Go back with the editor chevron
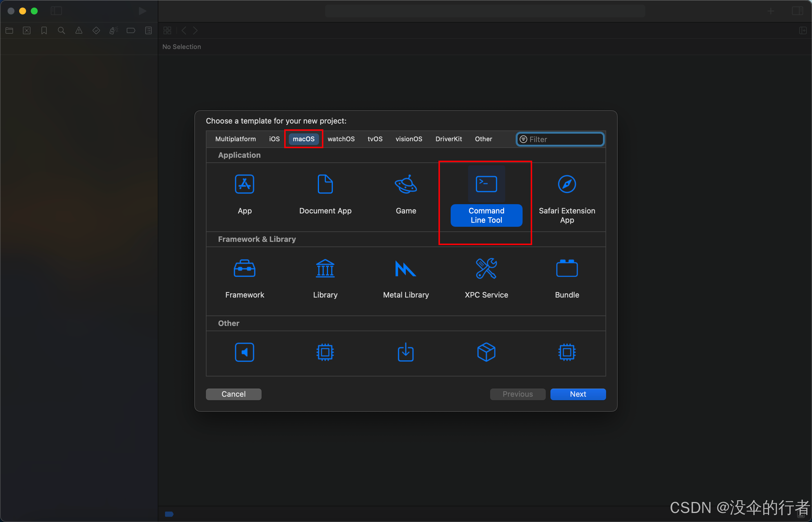Image resolution: width=812 pixels, height=522 pixels. click(x=184, y=30)
